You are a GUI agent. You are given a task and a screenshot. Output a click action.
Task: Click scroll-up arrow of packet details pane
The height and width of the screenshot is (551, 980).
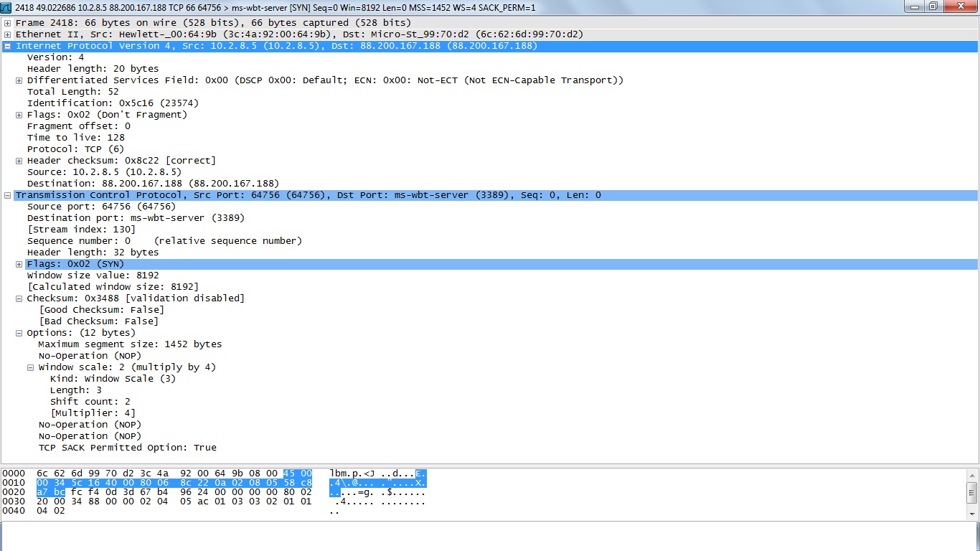[972, 22]
